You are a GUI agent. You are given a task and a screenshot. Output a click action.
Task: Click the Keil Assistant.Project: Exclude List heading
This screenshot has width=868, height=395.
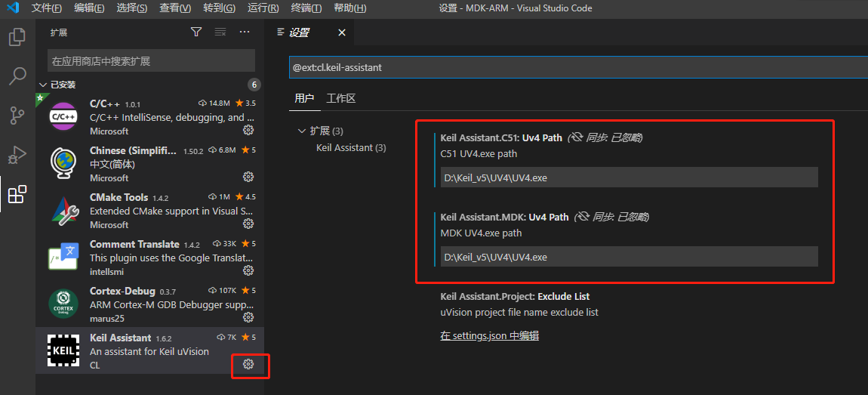(x=515, y=296)
